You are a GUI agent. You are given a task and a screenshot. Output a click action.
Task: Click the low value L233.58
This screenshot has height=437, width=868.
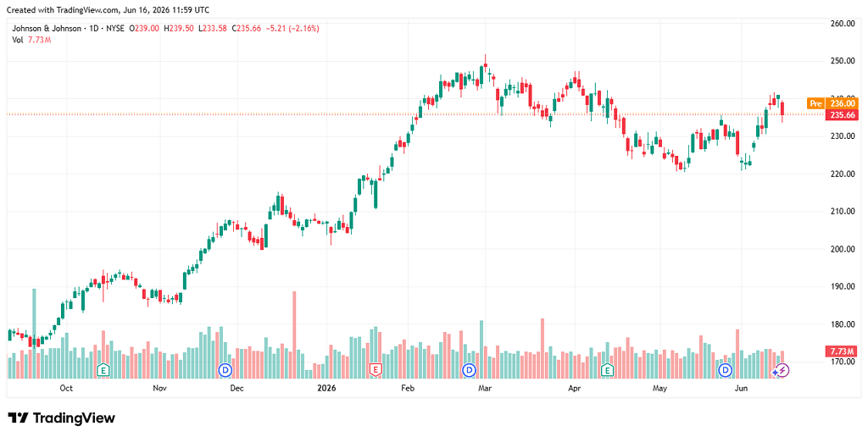pyautogui.click(x=213, y=29)
